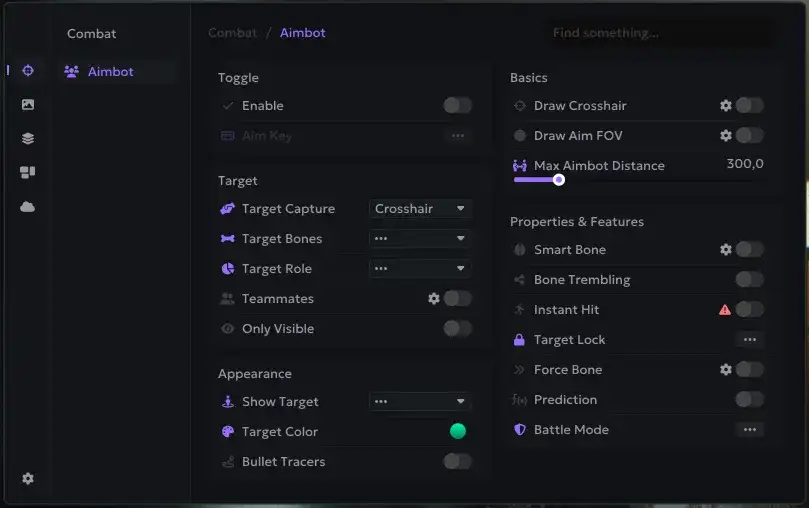This screenshot has height=508, width=809.
Task: Toggle the Enable aimbot switch
Action: tap(457, 105)
